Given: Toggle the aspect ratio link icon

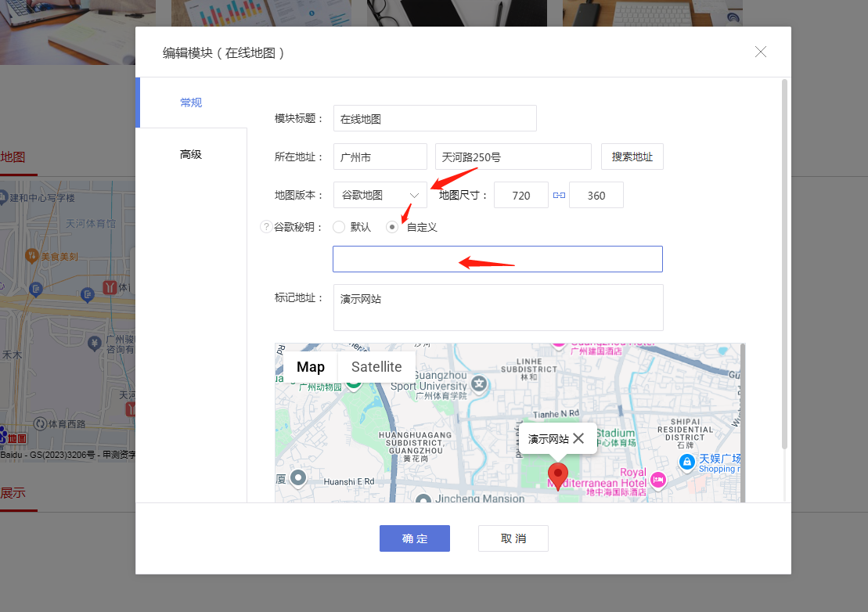Looking at the screenshot, I should [x=559, y=196].
